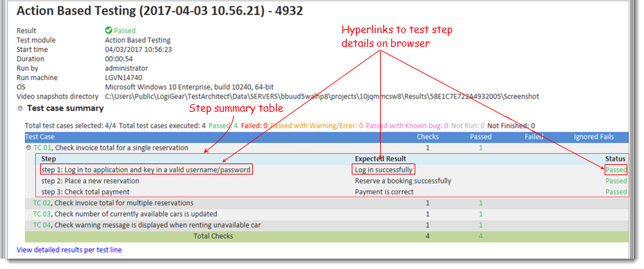Click the Passed status of step 3
The width and height of the screenshot is (644, 269).
[616, 192]
